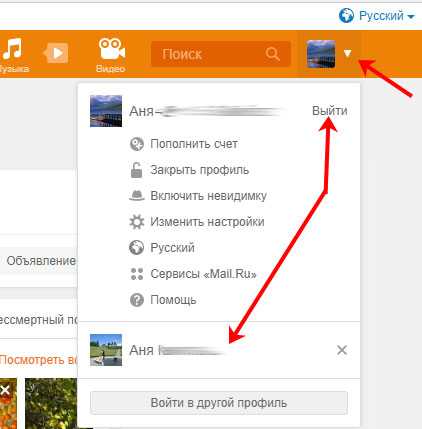Click Войти в другой профиль button
Viewport: 422px width, 429px height.
click(219, 403)
